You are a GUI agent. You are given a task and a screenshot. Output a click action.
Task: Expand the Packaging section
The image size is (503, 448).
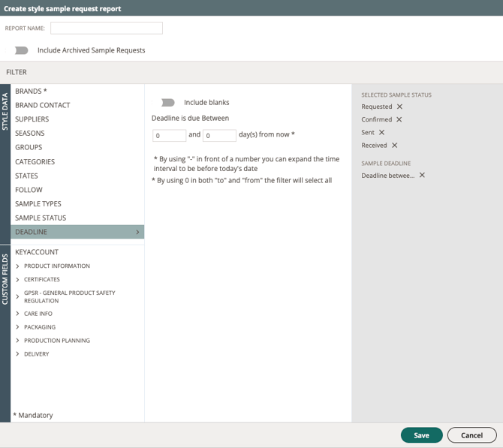18,327
